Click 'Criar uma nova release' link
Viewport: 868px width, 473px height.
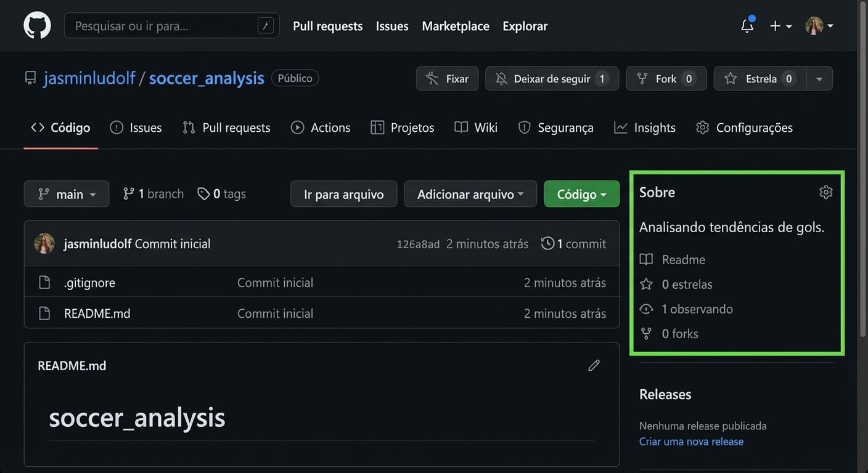click(x=691, y=442)
